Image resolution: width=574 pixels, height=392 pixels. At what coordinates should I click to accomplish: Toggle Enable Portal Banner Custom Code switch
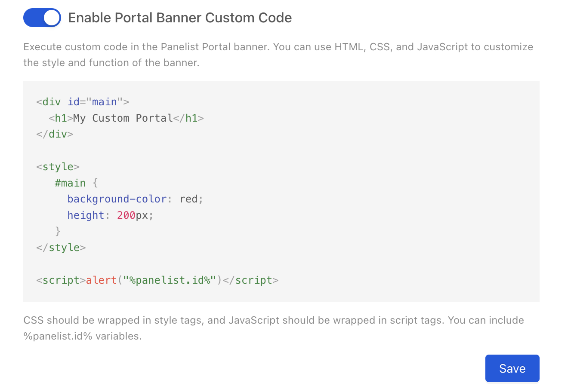click(42, 18)
